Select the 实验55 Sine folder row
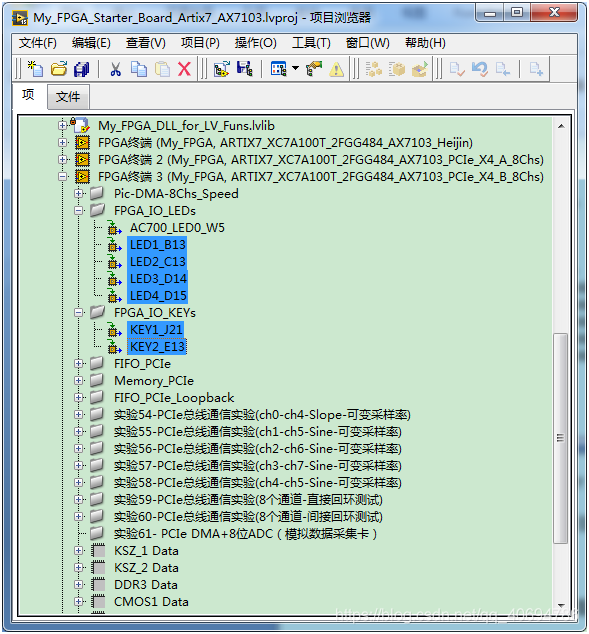This screenshot has height=634, width=589. pos(258,431)
